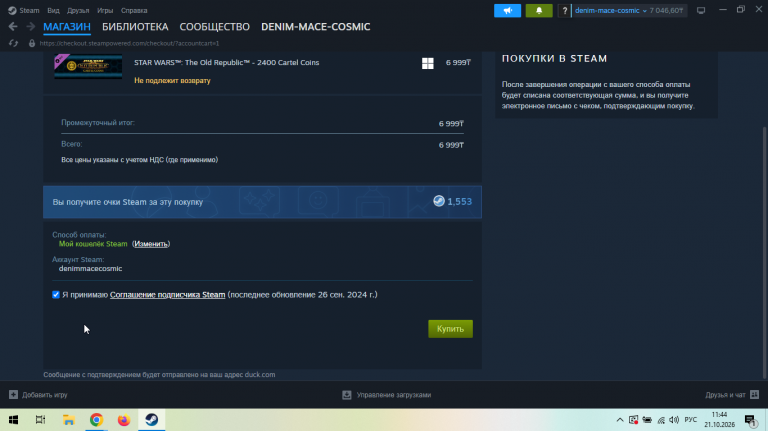Reload page with the refresh icon
This screenshot has height=431, width=768.
[13, 43]
